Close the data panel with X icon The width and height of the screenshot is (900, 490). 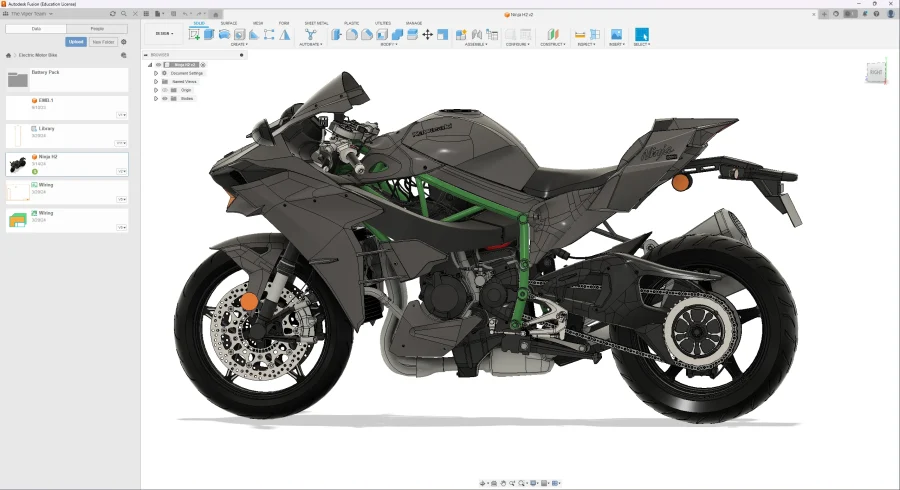coord(135,14)
